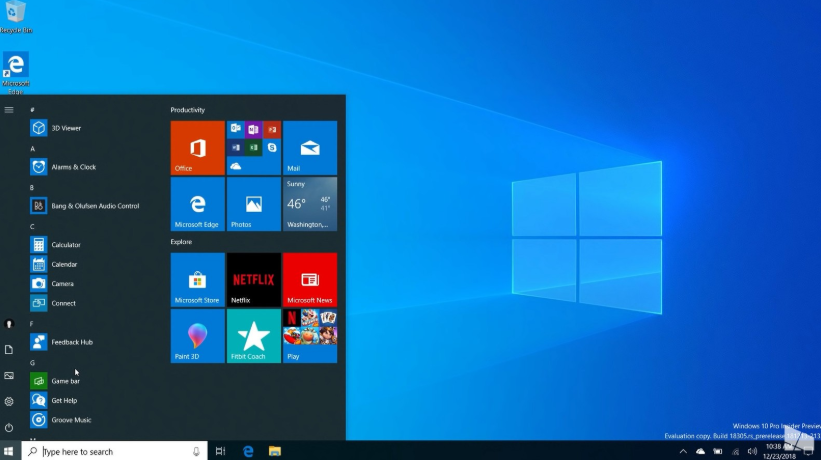
Task: Open File Explorer from the taskbar
Action: (x=274, y=451)
